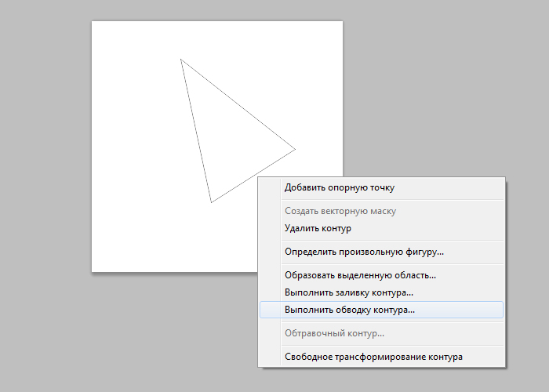549x392 pixels.
Task: Click the steep left edge of the triangle
Action: pyautogui.click(x=196, y=131)
